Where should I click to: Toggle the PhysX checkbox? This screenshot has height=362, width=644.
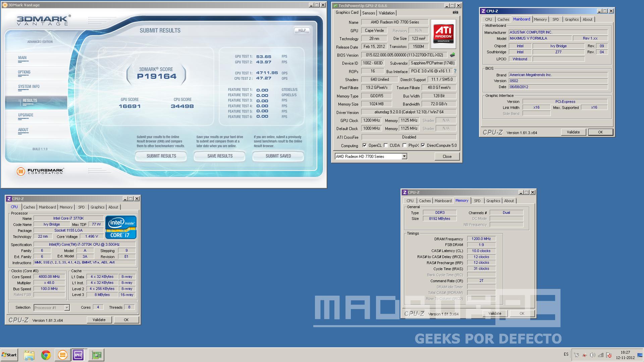(x=405, y=145)
